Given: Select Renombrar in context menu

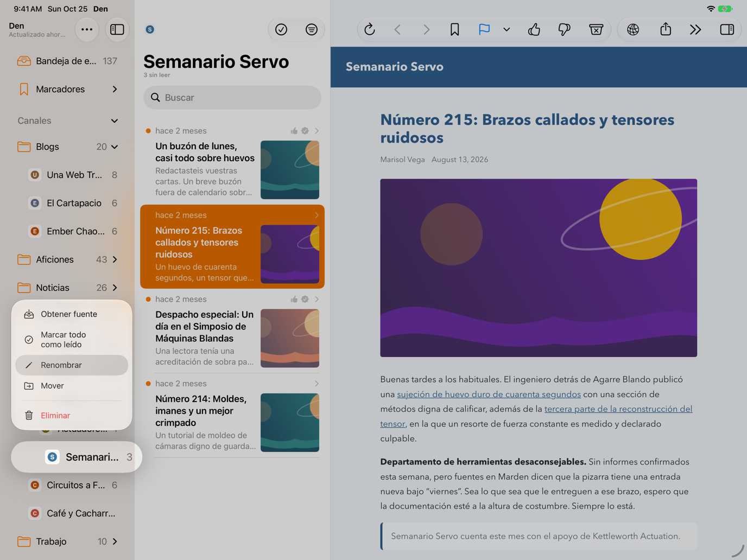Looking at the screenshot, I should [72, 365].
